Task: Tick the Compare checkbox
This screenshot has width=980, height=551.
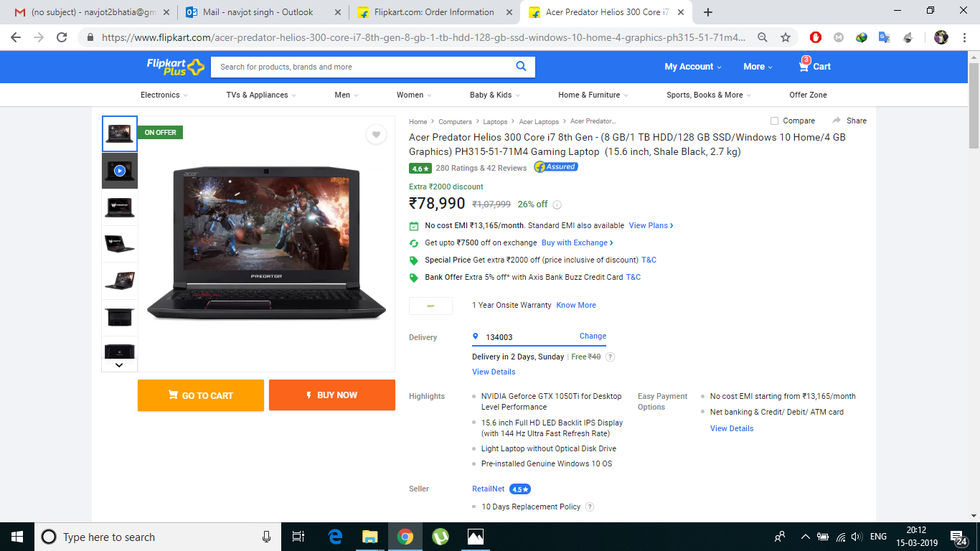Action: (x=774, y=121)
